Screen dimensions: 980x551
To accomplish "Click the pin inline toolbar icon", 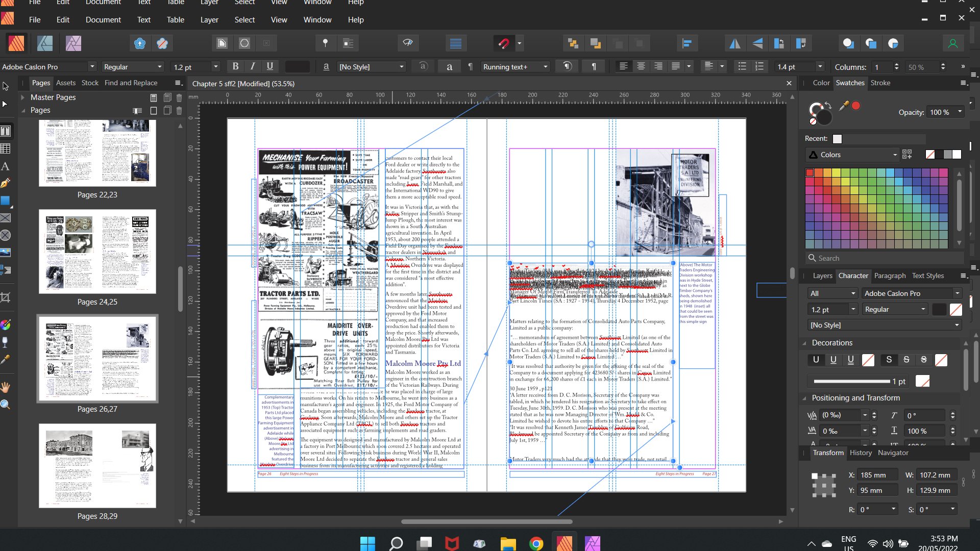I will pos(325,43).
